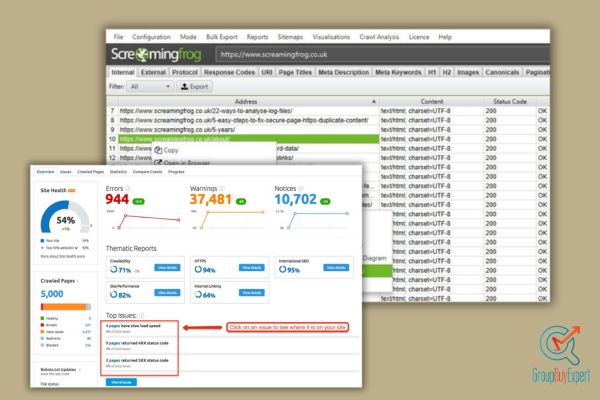Image resolution: width=600 pixels, height=400 pixels.
Task: Open the Progress tab in the audit panel
Action: [176, 171]
